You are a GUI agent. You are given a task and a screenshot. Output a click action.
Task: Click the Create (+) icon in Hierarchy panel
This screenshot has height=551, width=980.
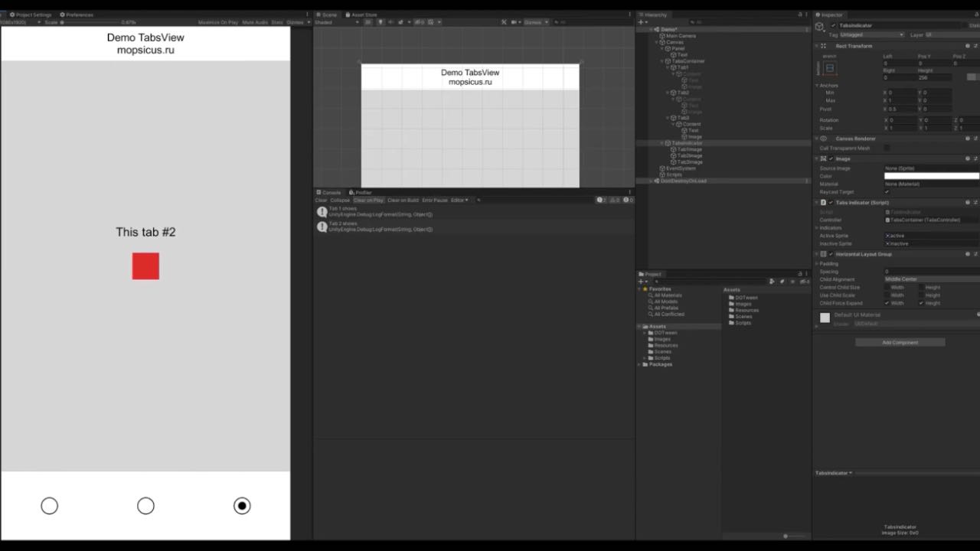pyautogui.click(x=641, y=22)
